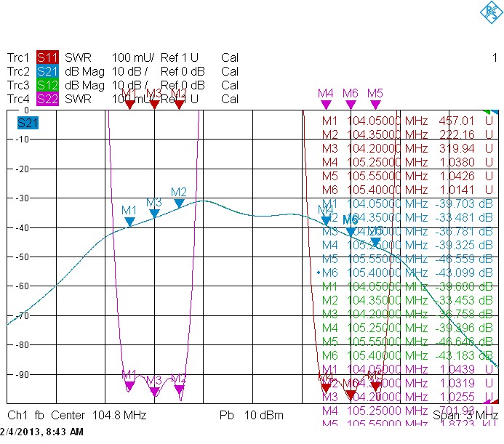
Task: Click the Ch1 channel label
Action: 17,415
